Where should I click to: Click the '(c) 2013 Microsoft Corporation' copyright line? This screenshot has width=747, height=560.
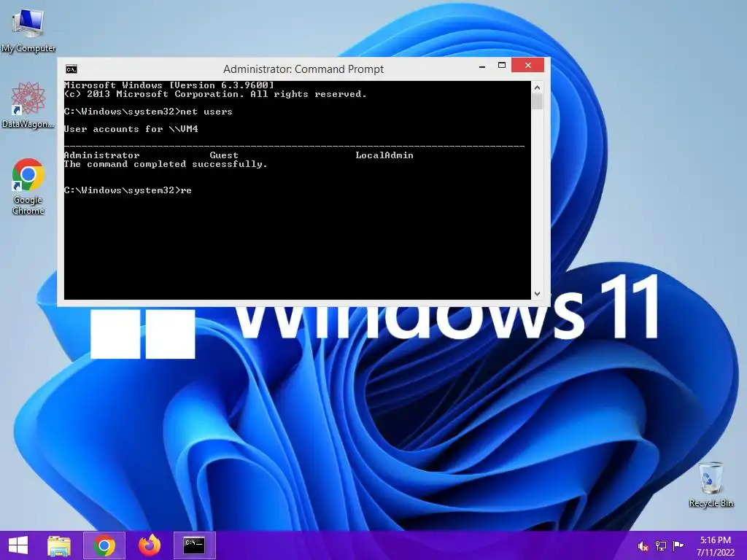coord(215,94)
